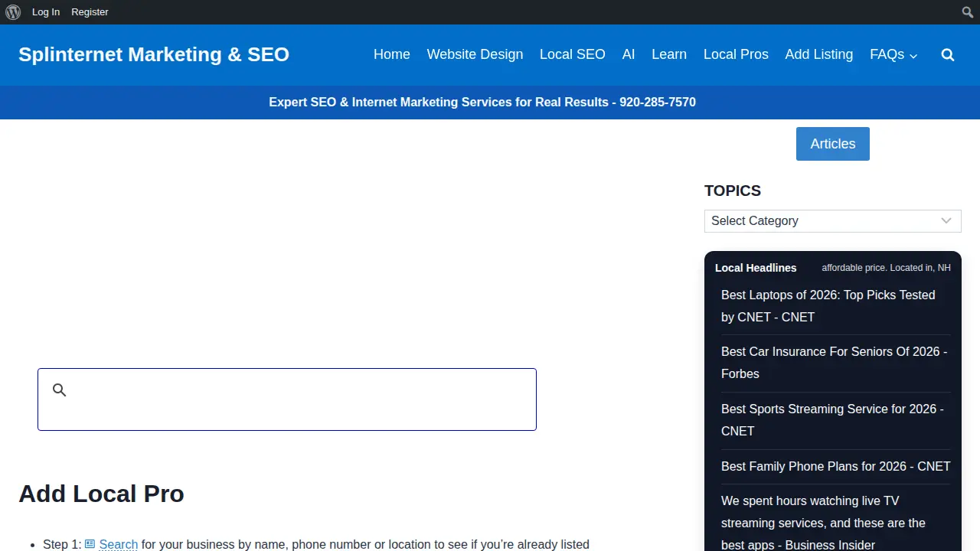Click the Local Headlines label
Screen dimensions: 980x551
point(756,268)
